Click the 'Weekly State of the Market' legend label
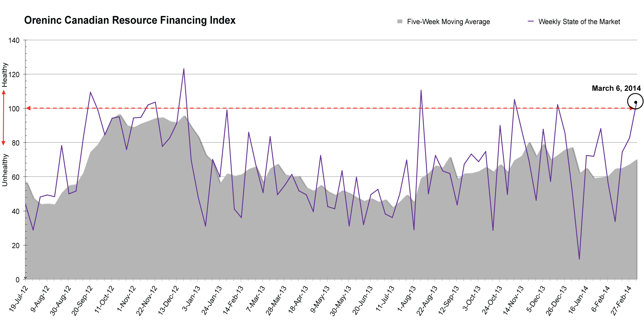Viewport: 644px width, 327px height. point(579,22)
